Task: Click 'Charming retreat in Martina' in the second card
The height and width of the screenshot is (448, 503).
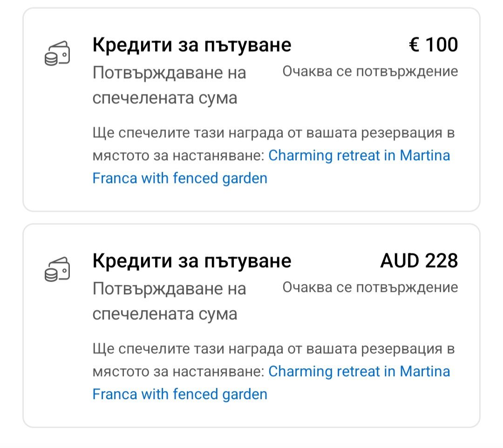Action: click(x=359, y=372)
